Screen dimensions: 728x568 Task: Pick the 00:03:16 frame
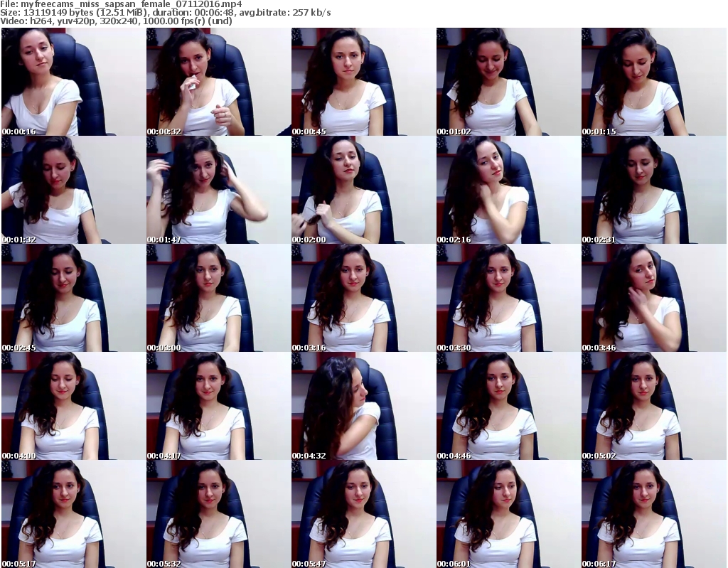363,298
